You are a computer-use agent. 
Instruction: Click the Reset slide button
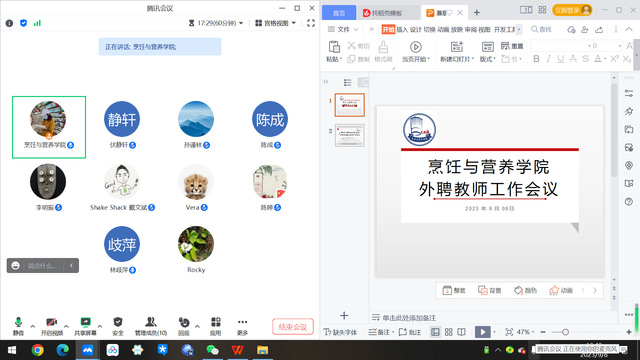(512, 46)
